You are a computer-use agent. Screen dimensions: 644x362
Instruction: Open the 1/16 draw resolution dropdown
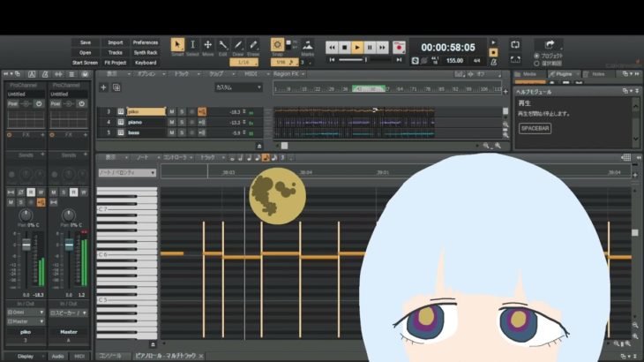[243, 63]
